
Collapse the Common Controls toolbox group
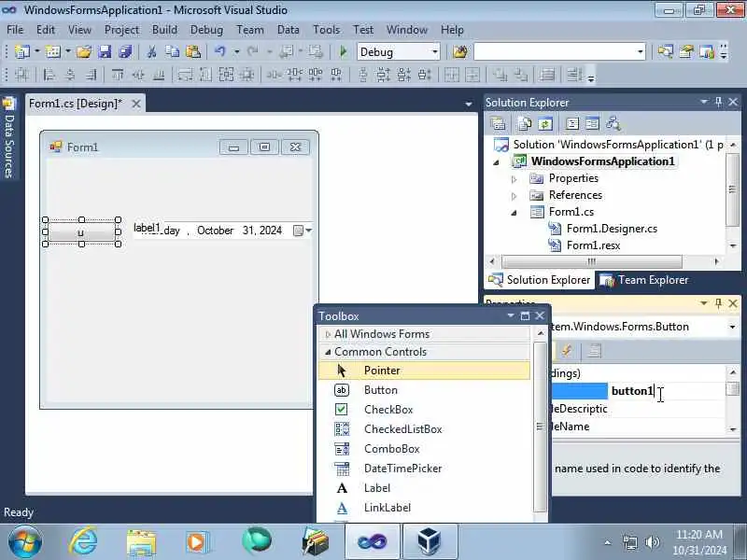click(328, 352)
